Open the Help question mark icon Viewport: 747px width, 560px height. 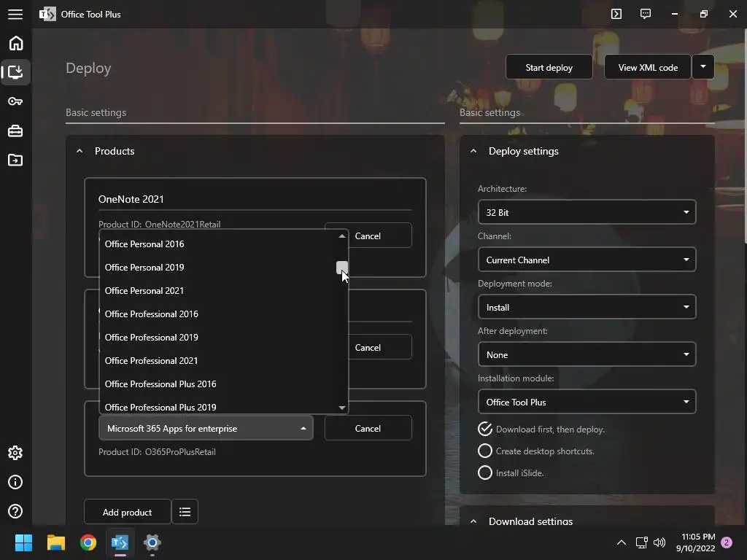(15, 511)
